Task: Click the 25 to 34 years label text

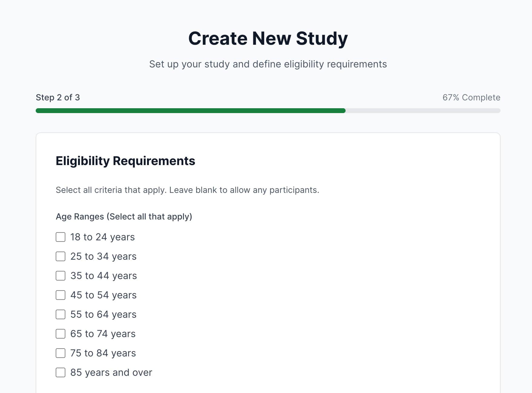Action: pyautogui.click(x=103, y=257)
